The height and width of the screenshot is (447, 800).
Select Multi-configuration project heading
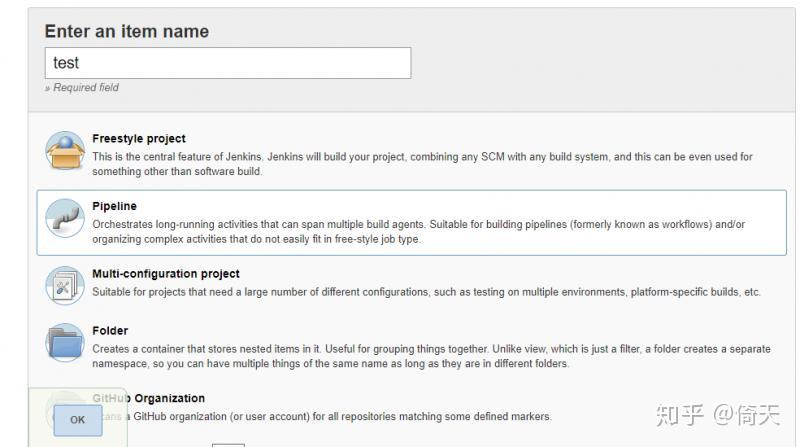click(166, 274)
